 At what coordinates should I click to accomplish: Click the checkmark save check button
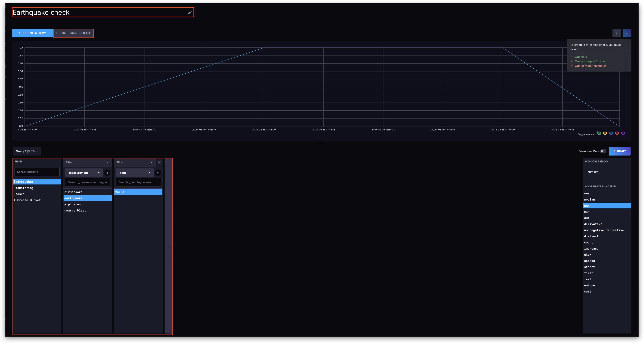(x=627, y=33)
